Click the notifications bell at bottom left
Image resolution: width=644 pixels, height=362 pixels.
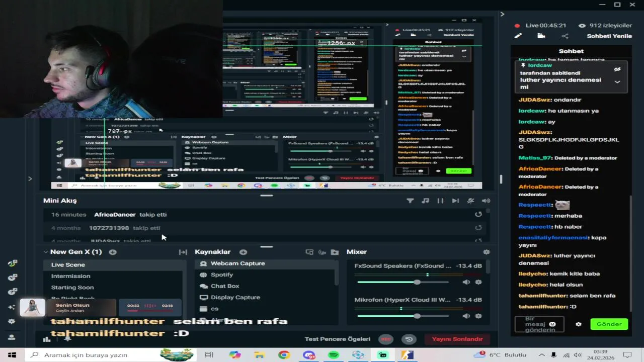click(x=67, y=339)
